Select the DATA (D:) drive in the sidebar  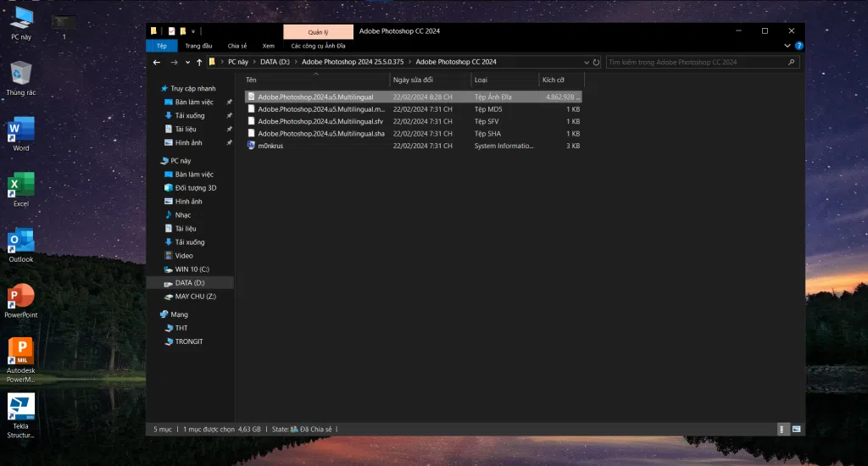(x=189, y=283)
